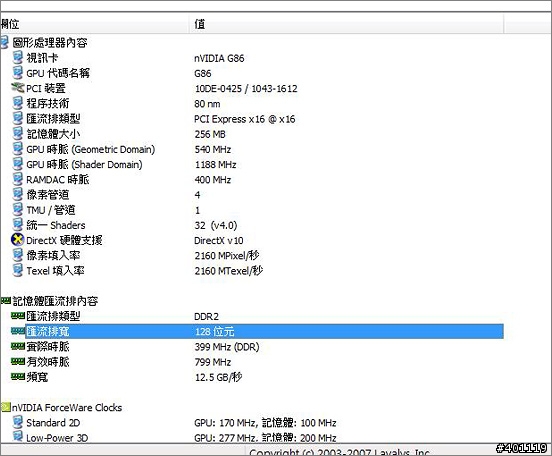Select the 2160 MTexel/秒 value

click(229, 270)
